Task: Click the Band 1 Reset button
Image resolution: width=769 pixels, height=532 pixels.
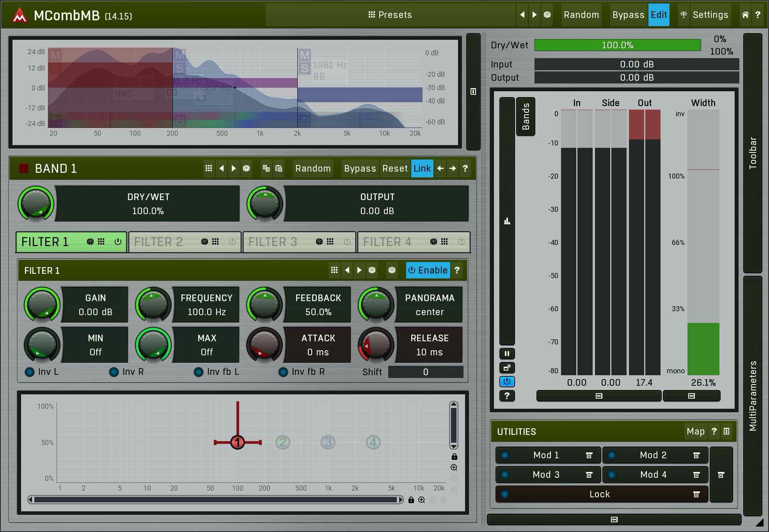Action: [x=394, y=168]
